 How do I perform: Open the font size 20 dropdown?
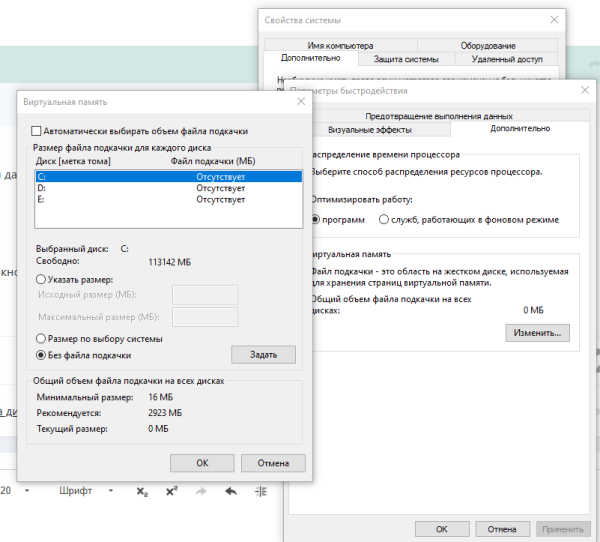click(x=15, y=491)
